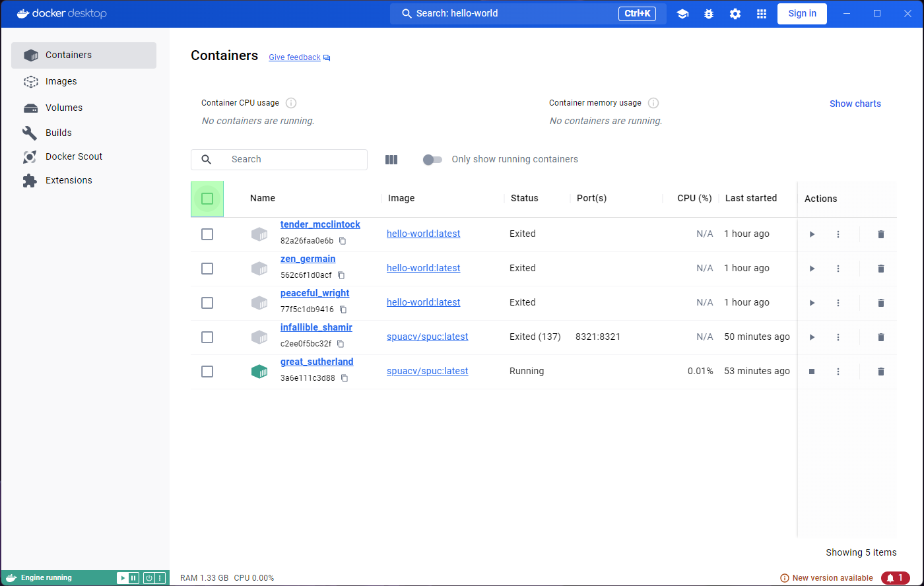
Task: Click the 8321:8321 port text
Action: coord(598,337)
